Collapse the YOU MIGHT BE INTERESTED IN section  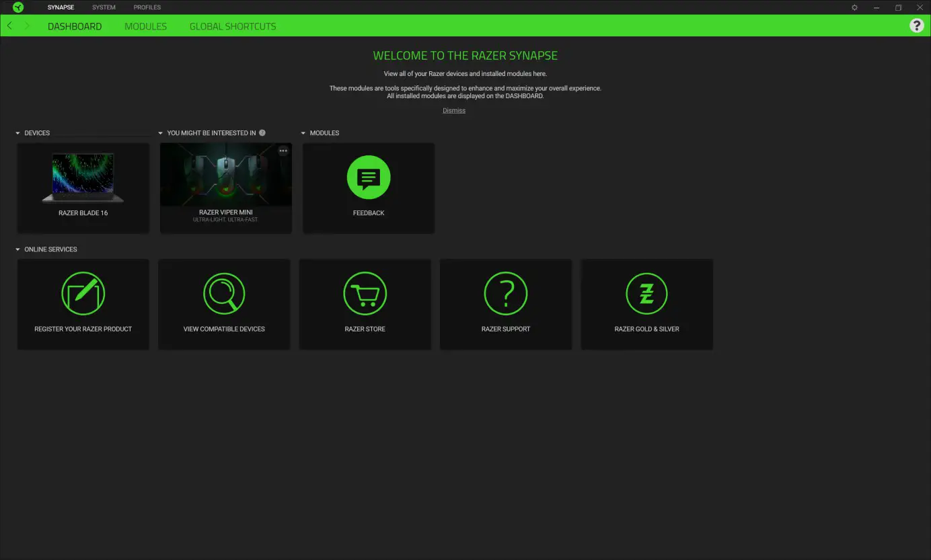(160, 132)
